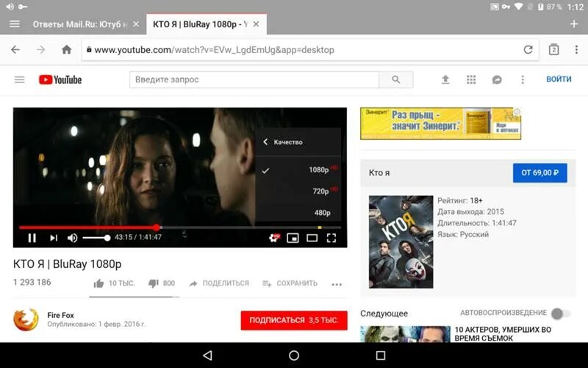Go back with the browser back arrow
The height and width of the screenshot is (368, 588).
[x=15, y=49]
